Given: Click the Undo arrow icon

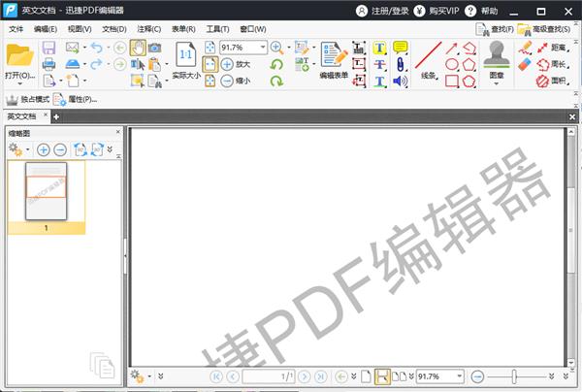Looking at the screenshot, I should coord(96,48).
